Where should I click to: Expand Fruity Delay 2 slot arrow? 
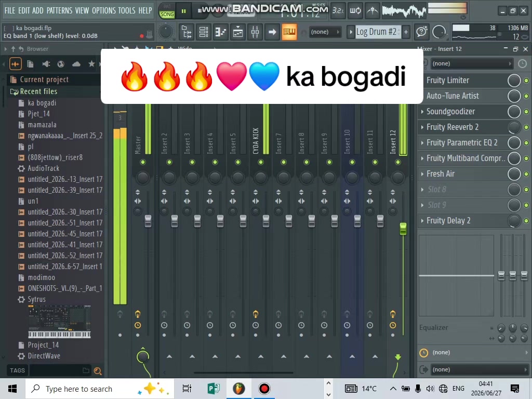[x=422, y=221]
